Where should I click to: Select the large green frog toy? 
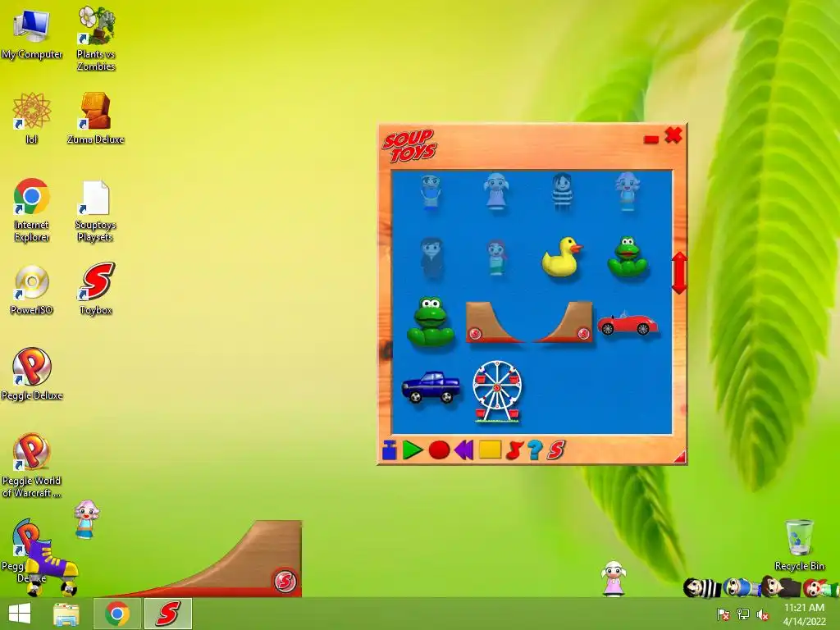(431, 321)
